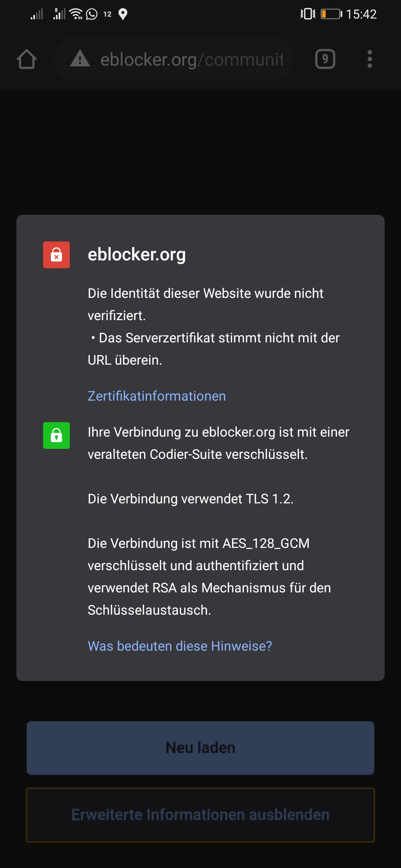Image resolution: width=401 pixels, height=868 pixels.
Task: Tap the location pin status icon
Action: click(x=123, y=14)
